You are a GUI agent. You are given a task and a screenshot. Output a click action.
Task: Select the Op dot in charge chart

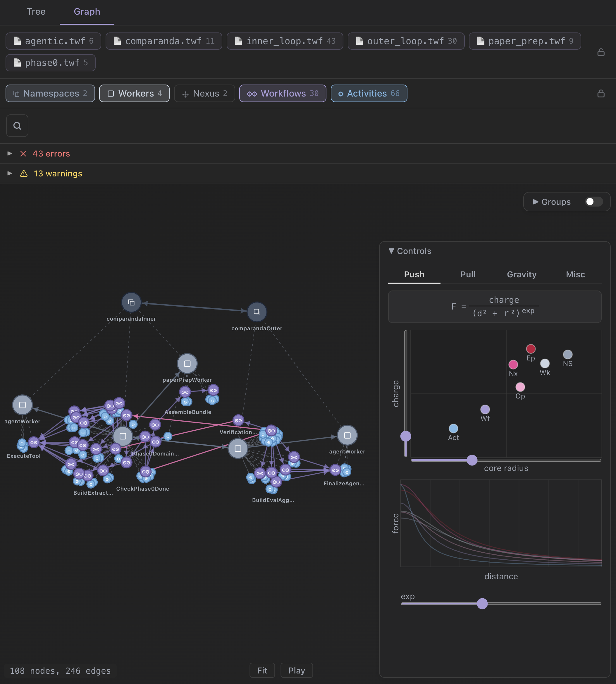(520, 387)
